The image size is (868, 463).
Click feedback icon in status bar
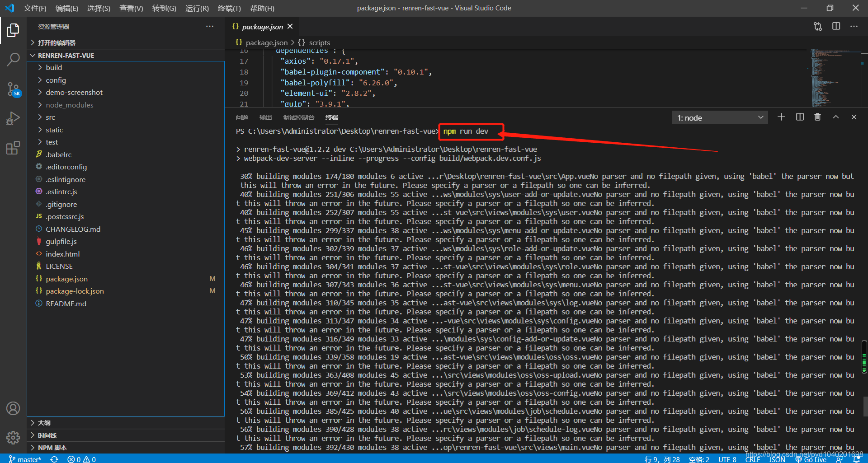(x=839, y=459)
